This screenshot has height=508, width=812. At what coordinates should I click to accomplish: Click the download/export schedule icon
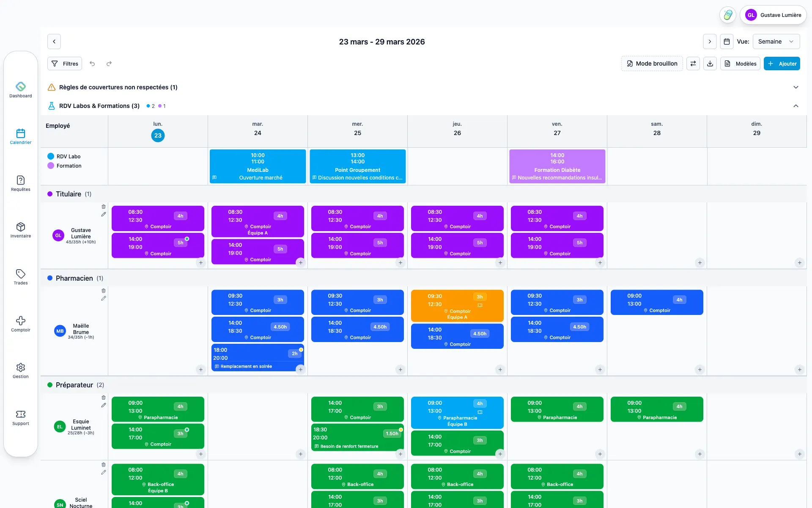(x=710, y=63)
